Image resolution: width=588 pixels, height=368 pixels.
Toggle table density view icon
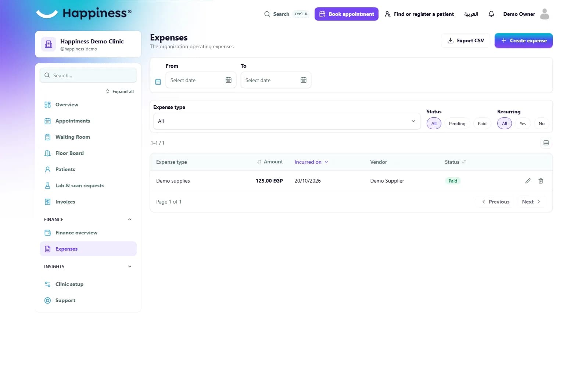[546, 143]
